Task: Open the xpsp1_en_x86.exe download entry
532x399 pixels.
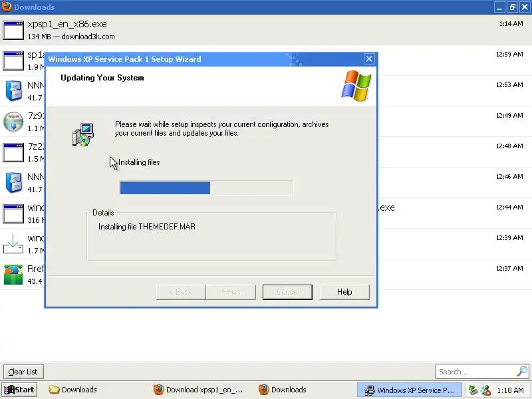Action: click(266, 30)
